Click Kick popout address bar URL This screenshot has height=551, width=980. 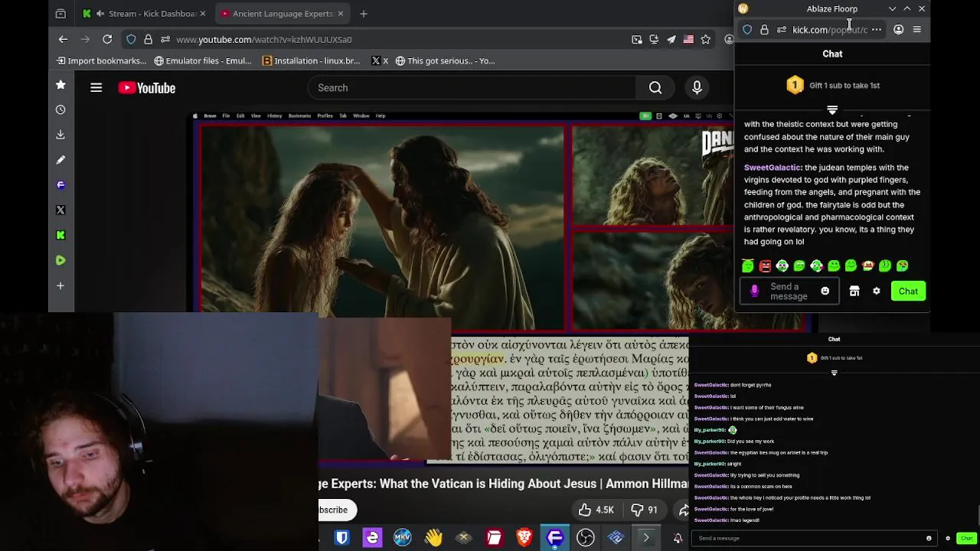pos(830,30)
